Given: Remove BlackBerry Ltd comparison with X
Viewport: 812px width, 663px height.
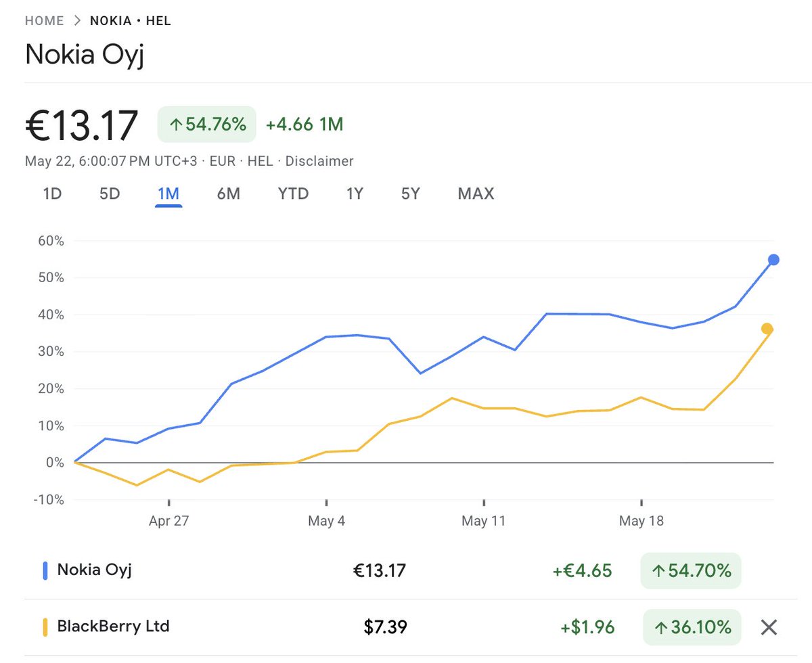Looking at the screenshot, I should pyautogui.click(x=769, y=627).
